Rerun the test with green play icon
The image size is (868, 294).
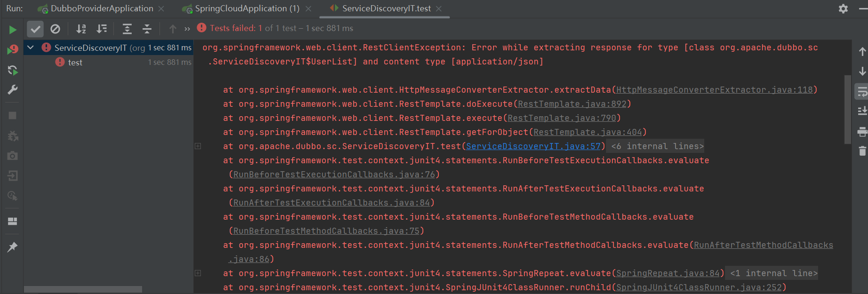pos(13,30)
